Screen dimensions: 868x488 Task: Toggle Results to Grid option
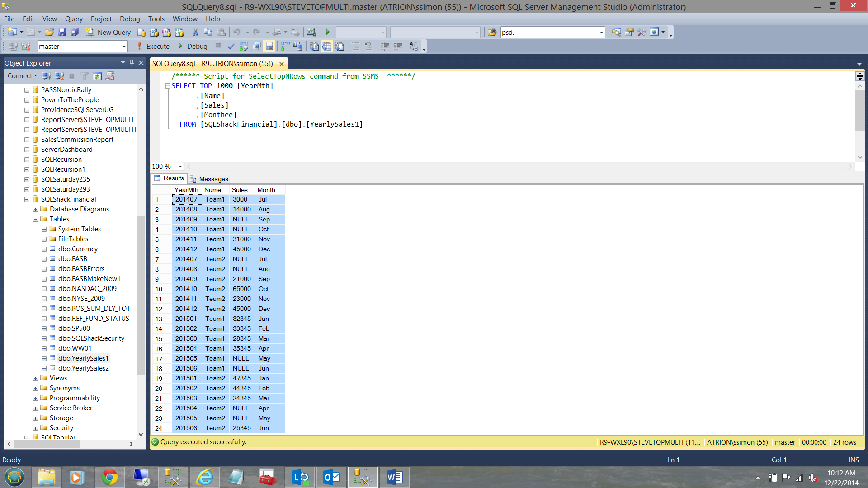326,46
